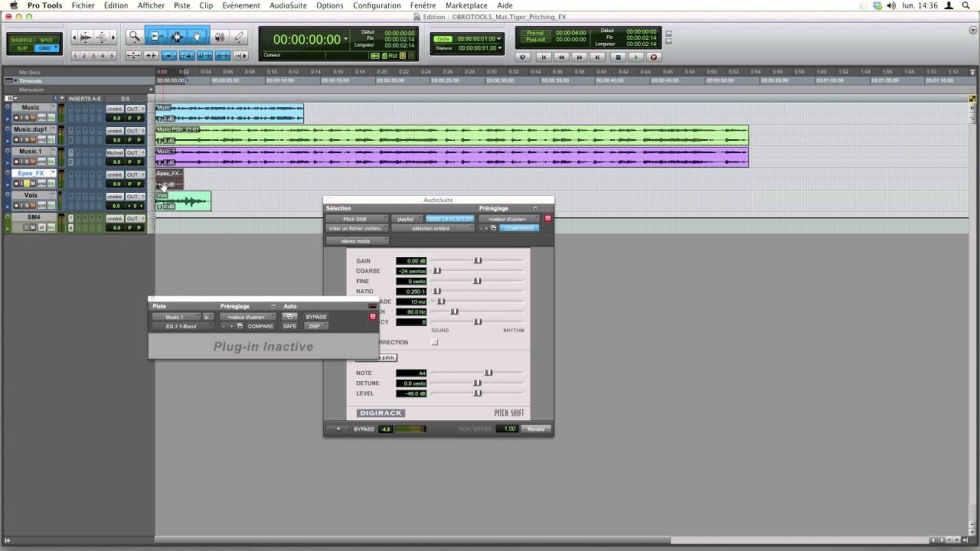Click the horizontal zoom-out arrow button
Screen dimensions: 980x551
pos(76,37)
